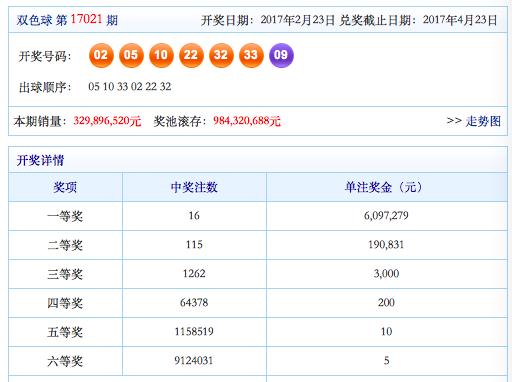Select the 二等奖 row label
The image size is (512, 382).
(x=65, y=245)
